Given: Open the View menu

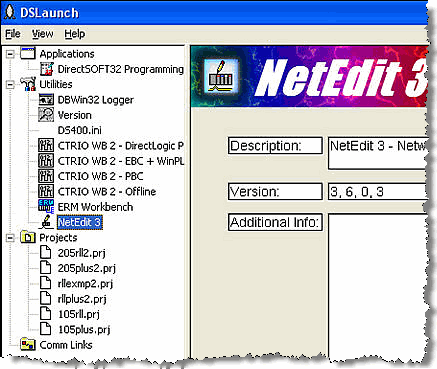Looking at the screenshot, I should click(42, 34).
